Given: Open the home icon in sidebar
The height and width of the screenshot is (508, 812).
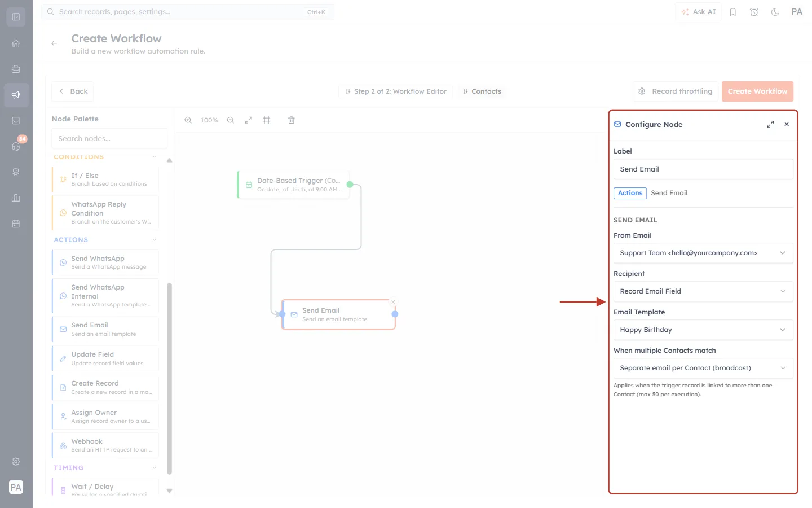Looking at the screenshot, I should pos(16,43).
